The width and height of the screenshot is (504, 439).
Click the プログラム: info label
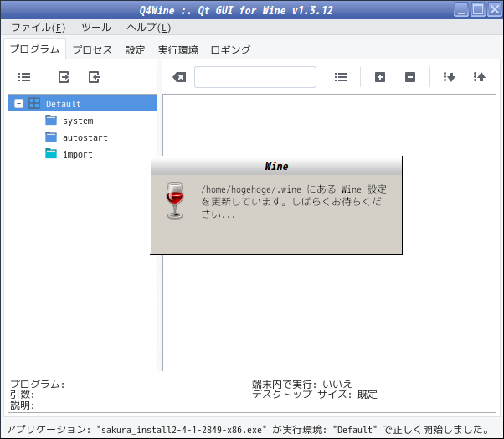[x=38, y=384]
